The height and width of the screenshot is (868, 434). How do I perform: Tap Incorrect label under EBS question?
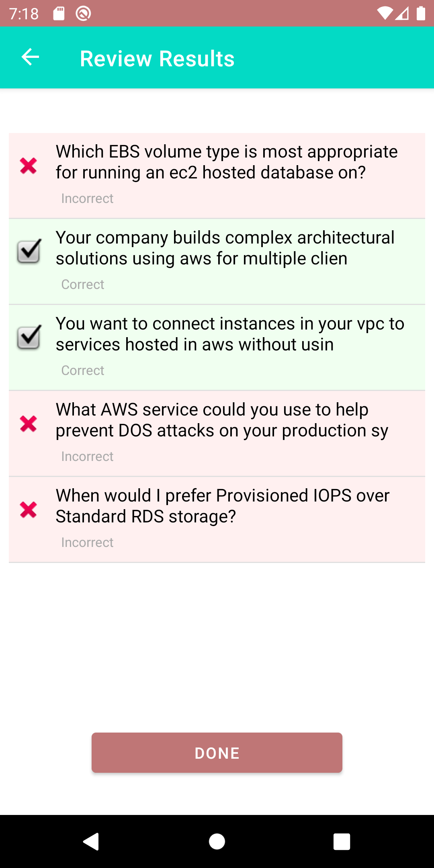[87, 199]
